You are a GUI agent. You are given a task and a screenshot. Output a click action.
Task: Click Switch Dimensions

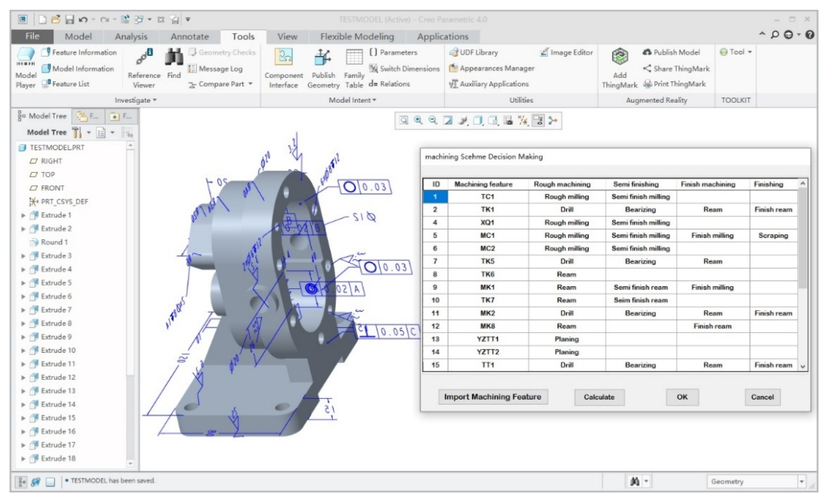coord(404,69)
